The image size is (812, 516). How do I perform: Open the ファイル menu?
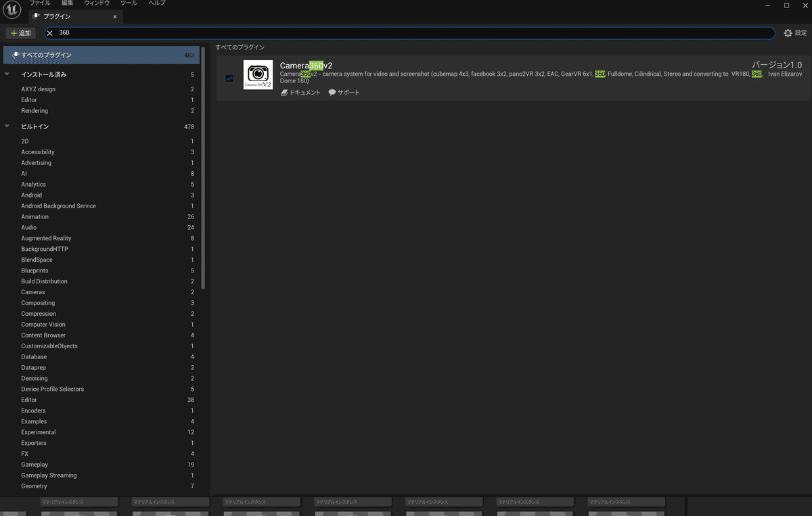39,3
